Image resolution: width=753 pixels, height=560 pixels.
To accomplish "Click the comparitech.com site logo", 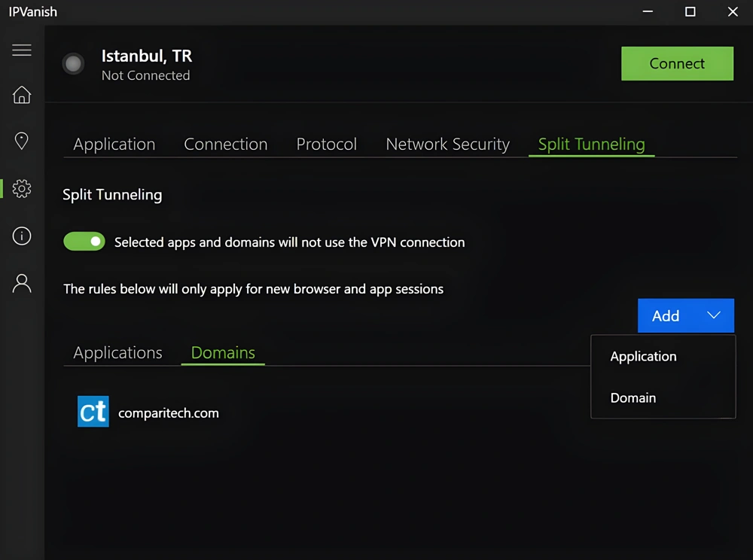I will point(93,411).
